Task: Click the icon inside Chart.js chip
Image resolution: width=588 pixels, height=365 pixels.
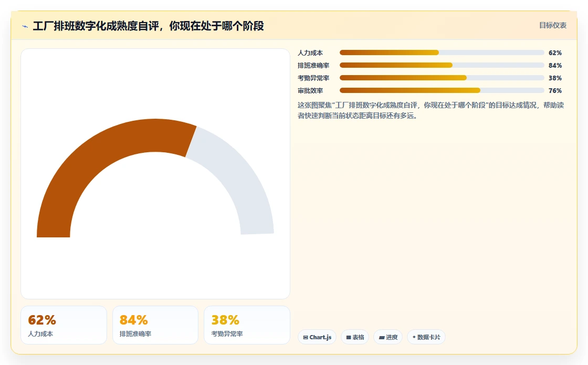Action: (305, 337)
